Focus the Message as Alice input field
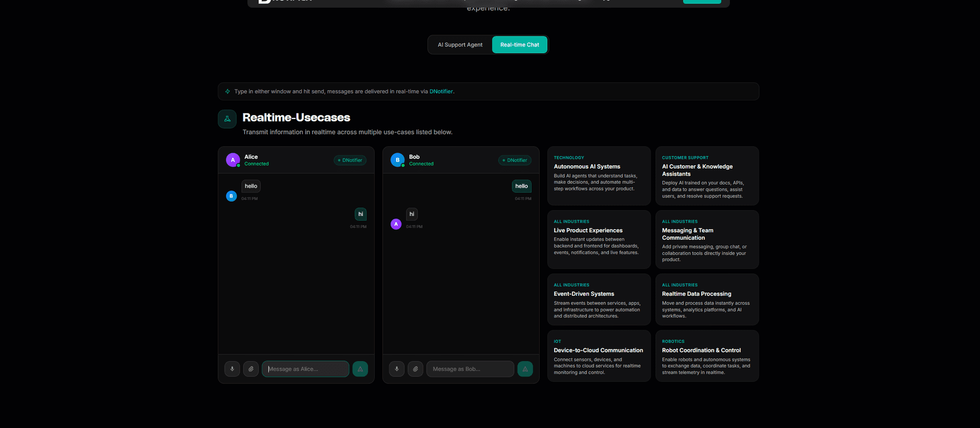 coord(305,369)
